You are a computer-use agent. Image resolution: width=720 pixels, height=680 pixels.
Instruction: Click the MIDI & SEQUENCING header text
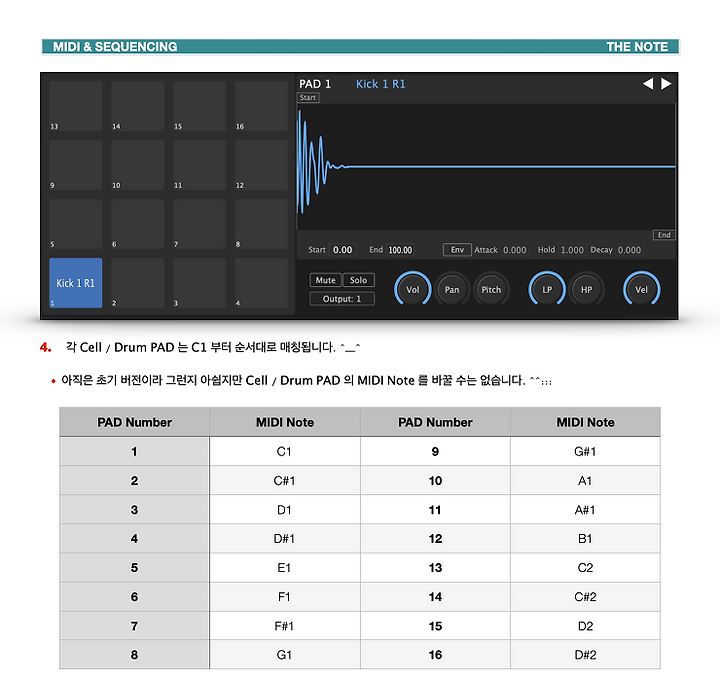pyautogui.click(x=115, y=47)
